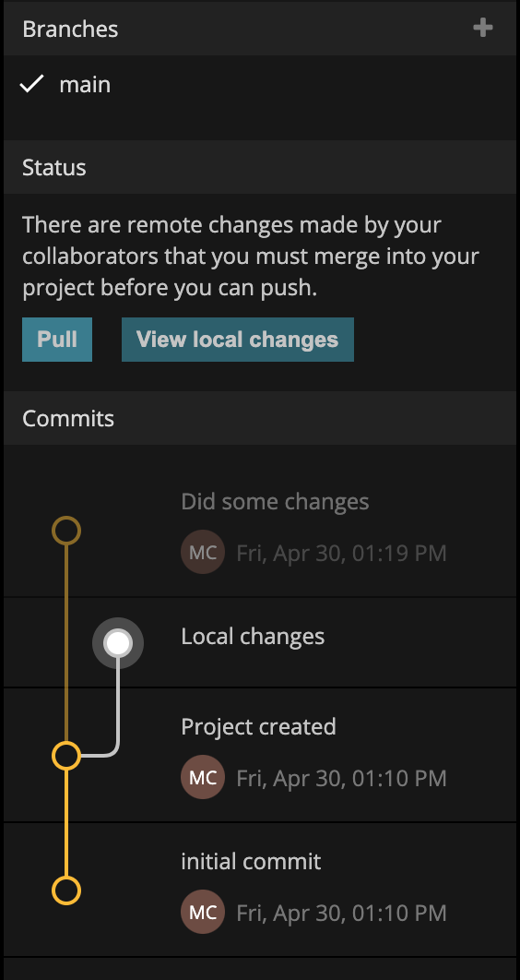Click the MC avatar on Did some changes

coord(203,552)
